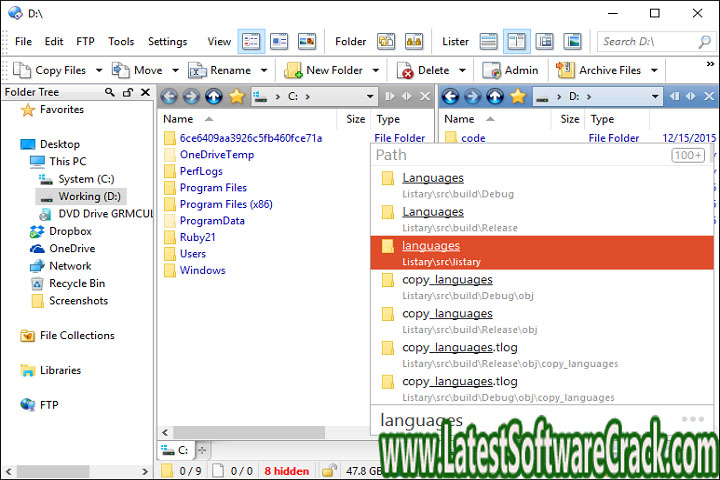Go forward in right D: pane
This screenshot has height=480, width=720.
[472, 96]
